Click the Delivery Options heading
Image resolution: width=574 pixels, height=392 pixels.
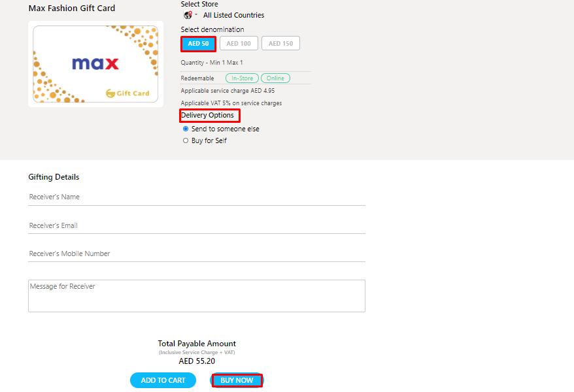(209, 115)
